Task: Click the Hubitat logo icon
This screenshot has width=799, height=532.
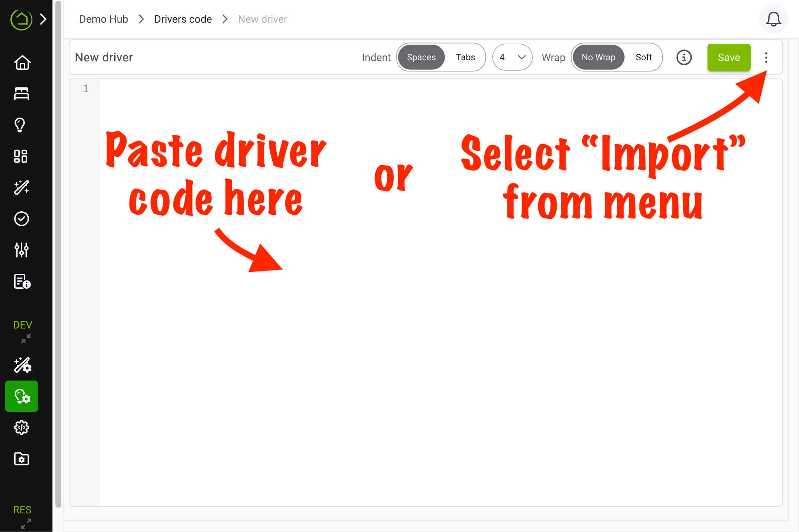Action: pos(21,19)
